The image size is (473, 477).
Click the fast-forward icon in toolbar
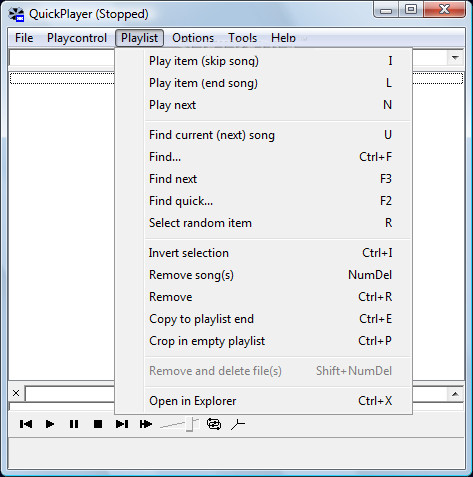pos(146,424)
